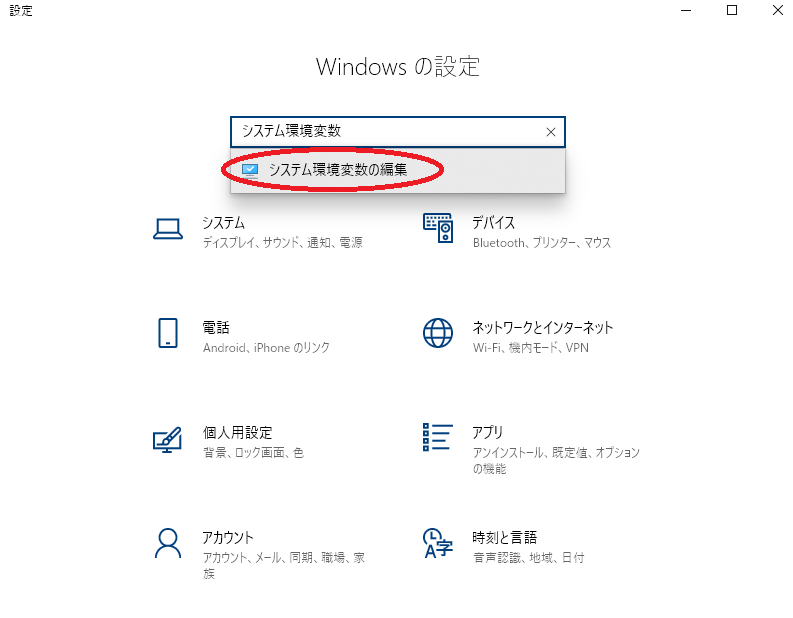The height and width of the screenshot is (618, 793).
Task: Open the ネットワークとインターネット globe icon
Action: pyautogui.click(x=438, y=333)
